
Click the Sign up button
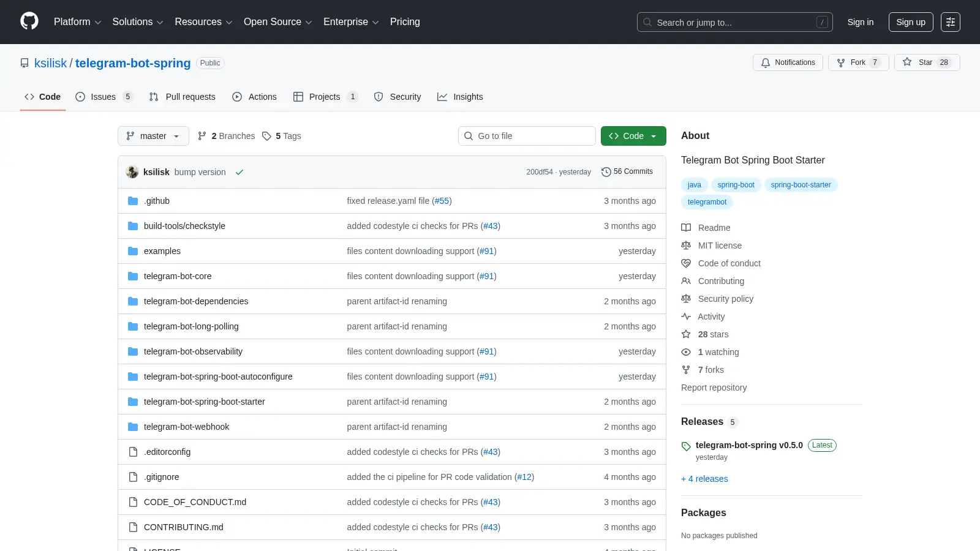point(911,22)
